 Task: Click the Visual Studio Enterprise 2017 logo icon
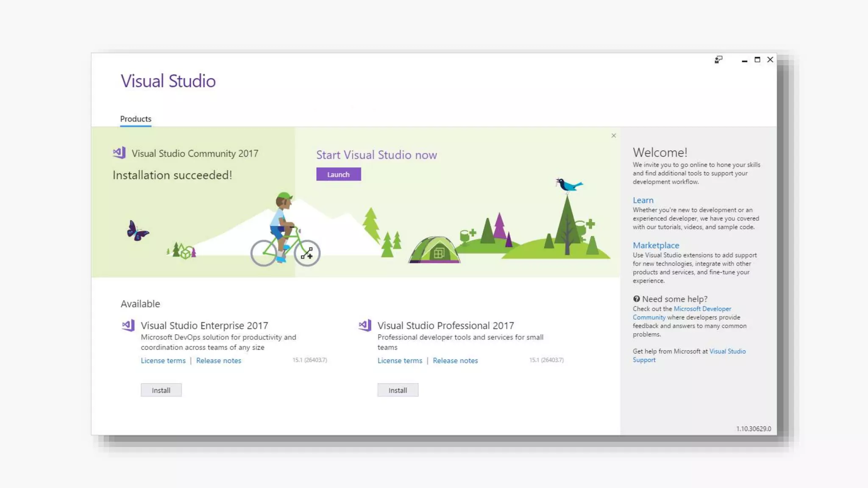pos(128,325)
